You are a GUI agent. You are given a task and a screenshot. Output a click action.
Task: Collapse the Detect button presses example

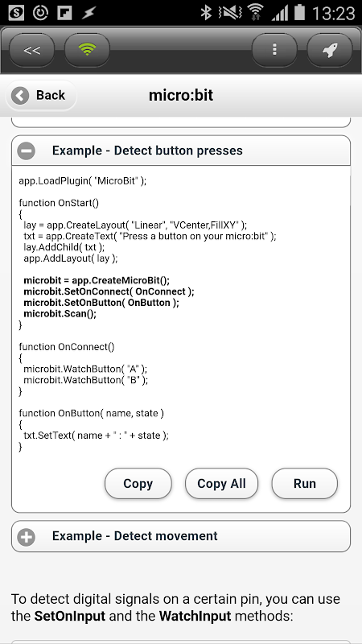point(181,151)
